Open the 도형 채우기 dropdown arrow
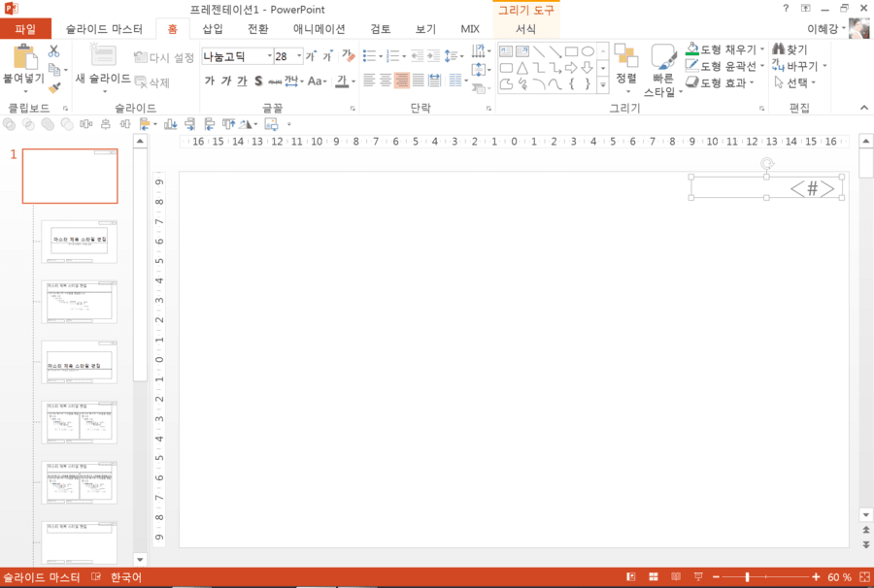Viewport: 874px width, 588px height. (762, 49)
